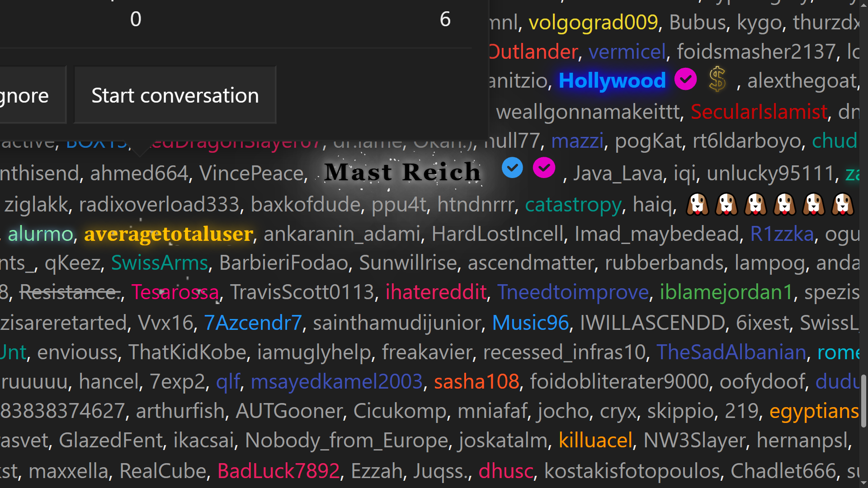Open volgograd009 username link

coord(593,22)
